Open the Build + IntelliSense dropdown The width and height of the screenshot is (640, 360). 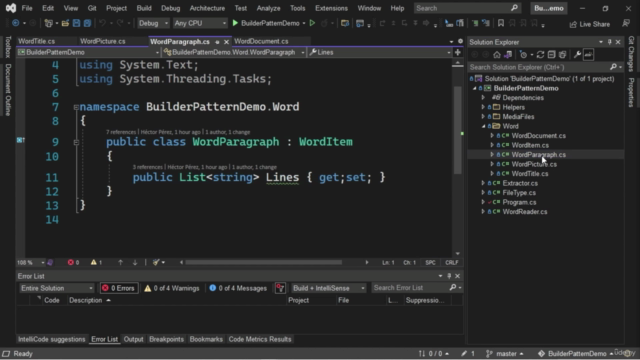click(x=329, y=288)
